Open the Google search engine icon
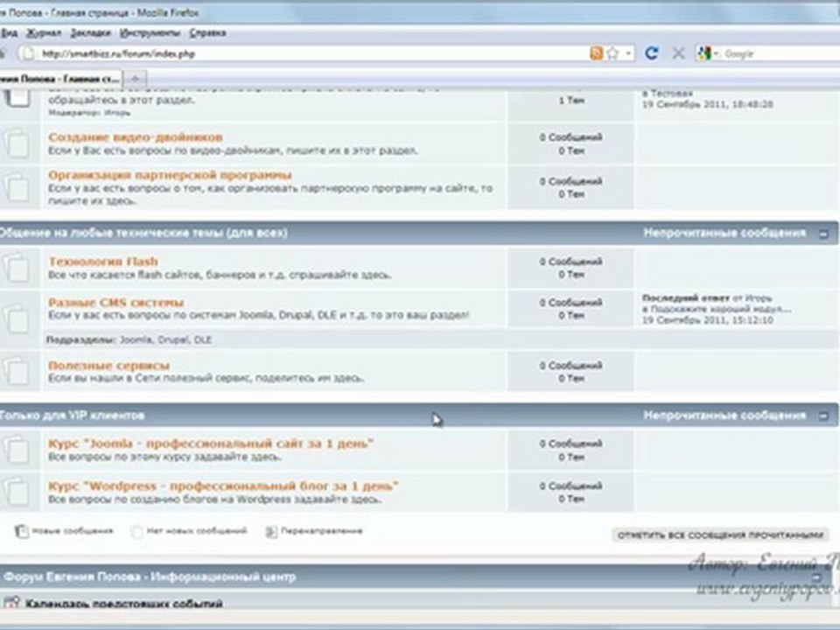The height and width of the screenshot is (630, 840). pyautogui.click(x=703, y=53)
